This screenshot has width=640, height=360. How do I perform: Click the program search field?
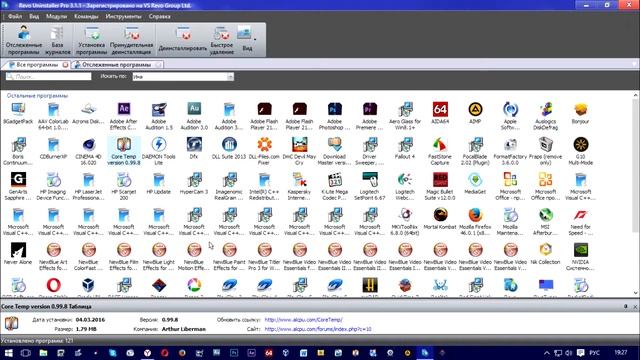[x=49, y=76]
